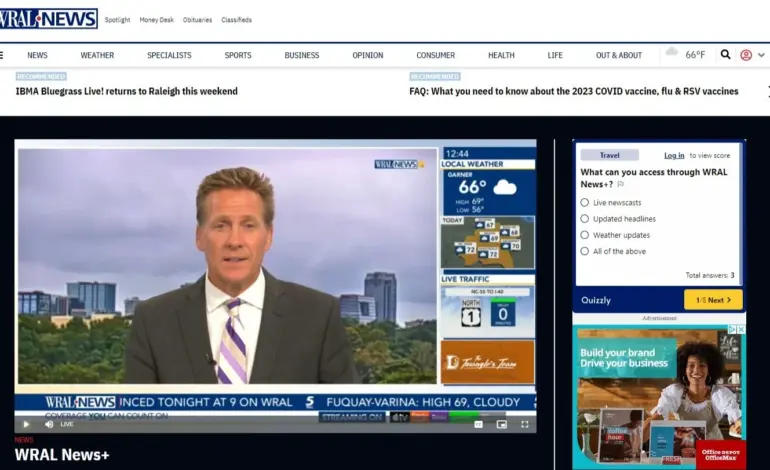Click the WRAL News logo

pos(48,19)
